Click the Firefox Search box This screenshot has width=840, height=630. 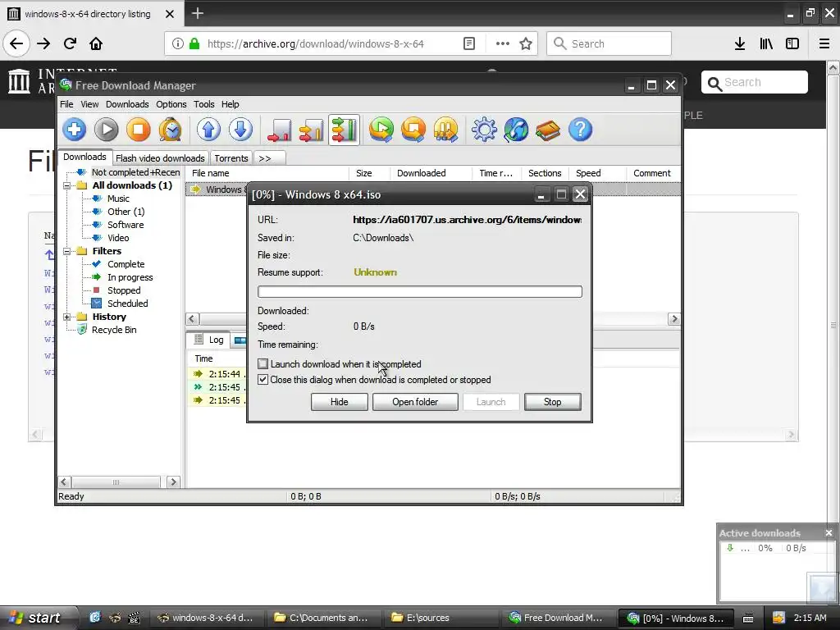tap(609, 43)
